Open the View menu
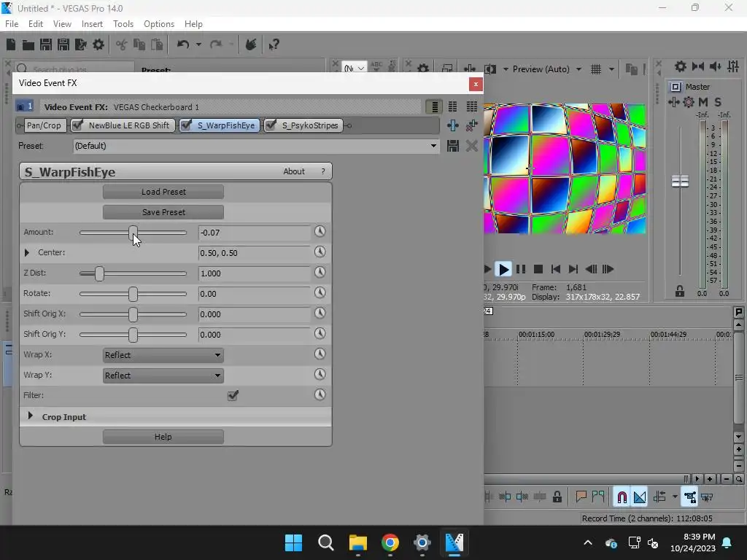The image size is (747, 560). point(63,24)
